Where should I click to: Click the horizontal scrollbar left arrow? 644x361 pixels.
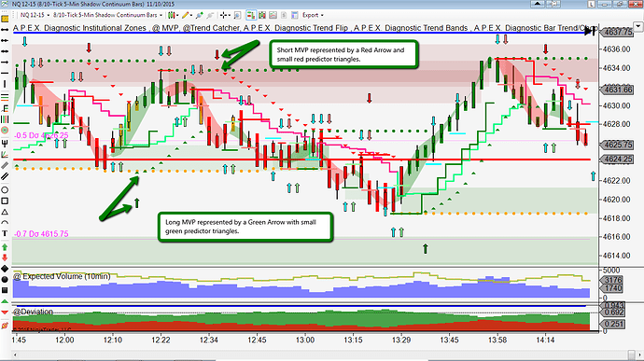[16, 354]
